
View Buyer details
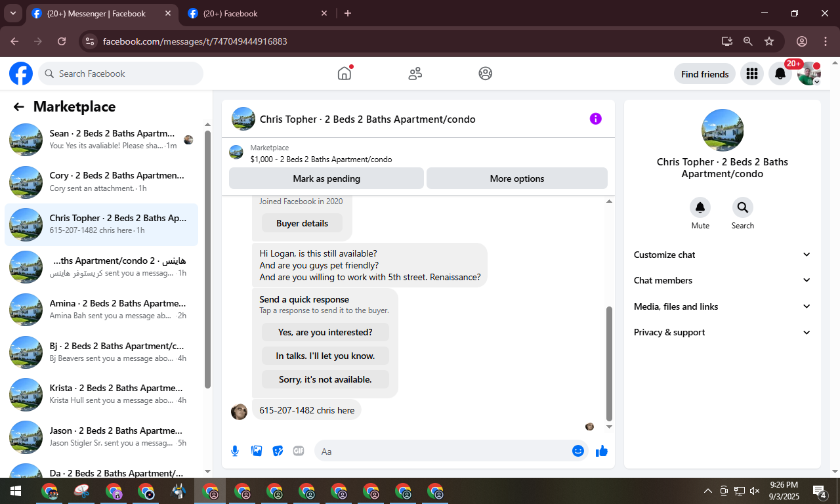[302, 223]
